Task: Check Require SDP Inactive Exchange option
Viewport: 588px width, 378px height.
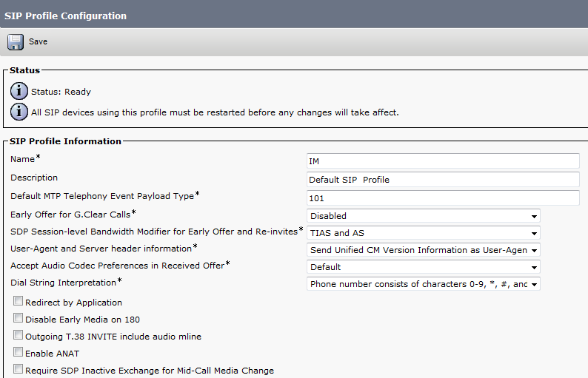Action: click(x=18, y=370)
